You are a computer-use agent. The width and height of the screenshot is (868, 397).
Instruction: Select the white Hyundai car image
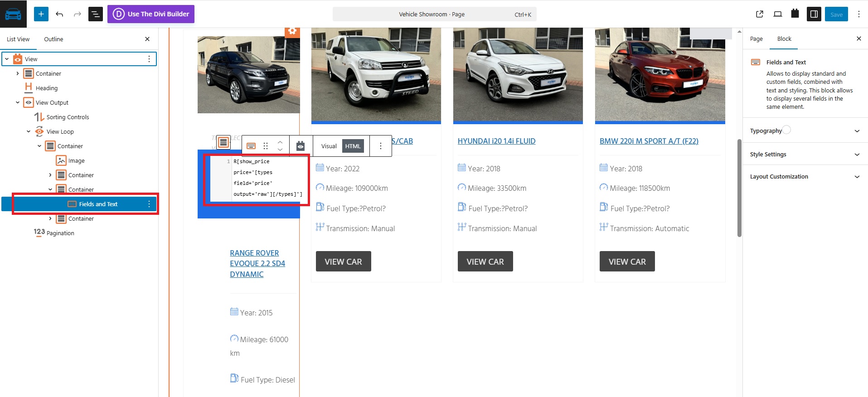point(518,74)
